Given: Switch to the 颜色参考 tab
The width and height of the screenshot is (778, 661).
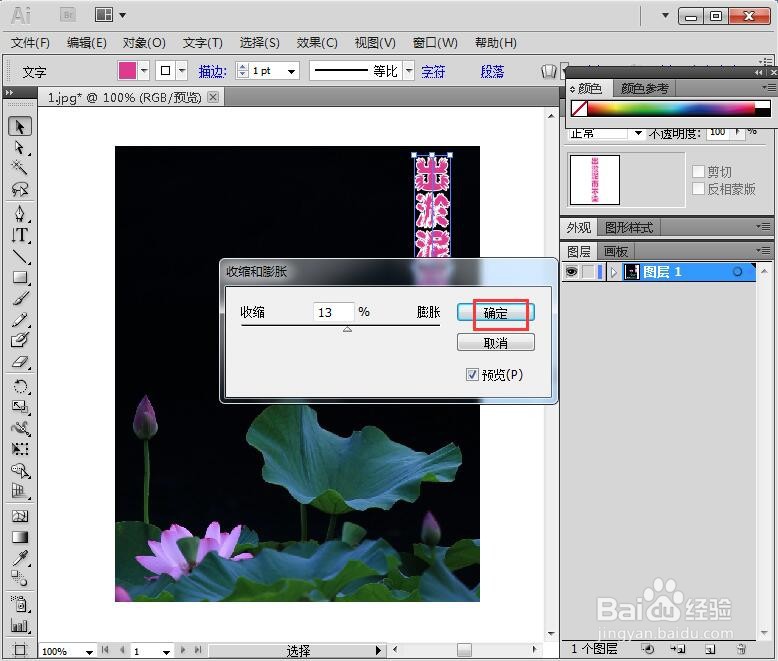Looking at the screenshot, I should [645, 88].
